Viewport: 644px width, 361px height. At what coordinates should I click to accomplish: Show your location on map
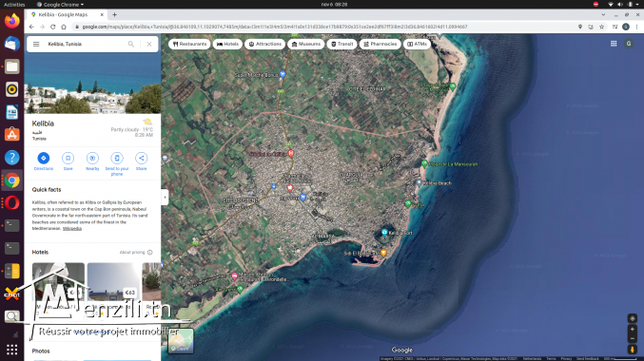pyautogui.click(x=633, y=318)
